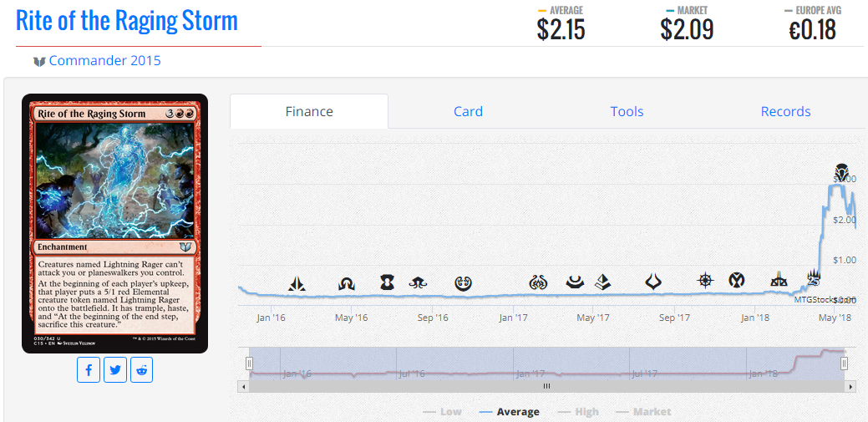
Task: Click the €0.18 Europe average value
Action: [x=812, y=29]
